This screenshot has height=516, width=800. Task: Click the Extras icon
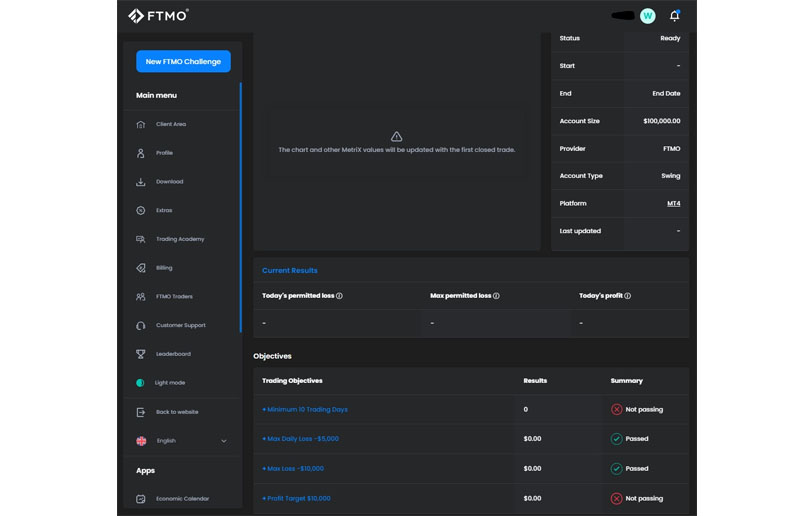[x=141, y=210]
